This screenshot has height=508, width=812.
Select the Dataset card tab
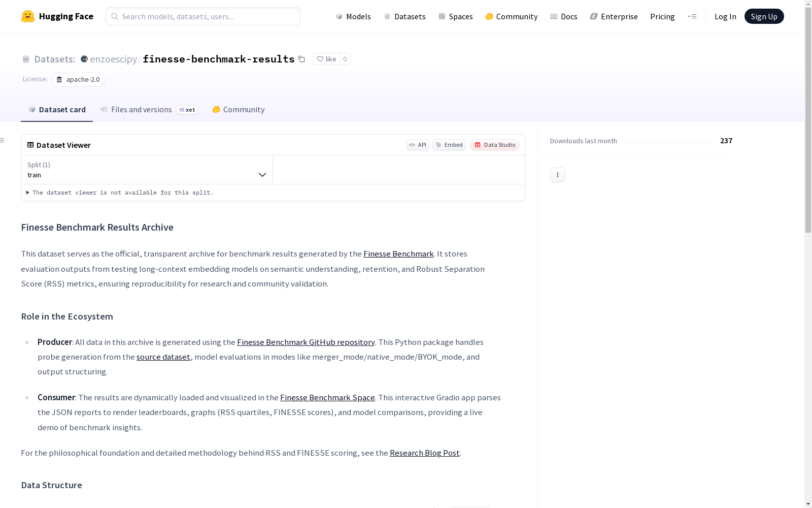(57, 110)
